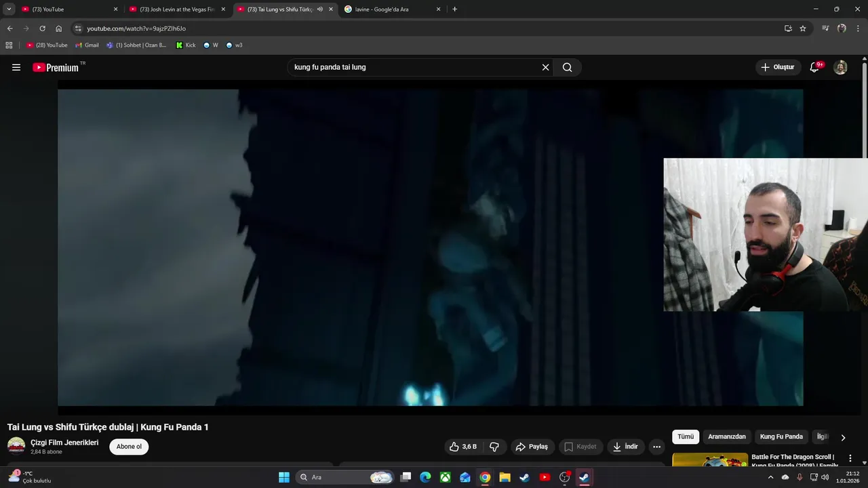Click the Paylaş share button

[x=532, y=447]
